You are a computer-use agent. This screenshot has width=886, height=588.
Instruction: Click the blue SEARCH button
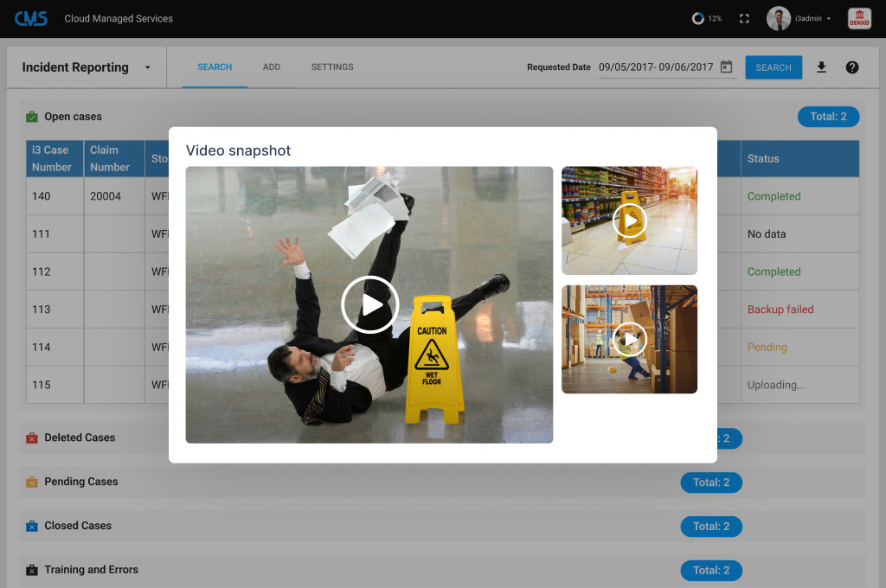pyautogui.click(x=774, y=67)
